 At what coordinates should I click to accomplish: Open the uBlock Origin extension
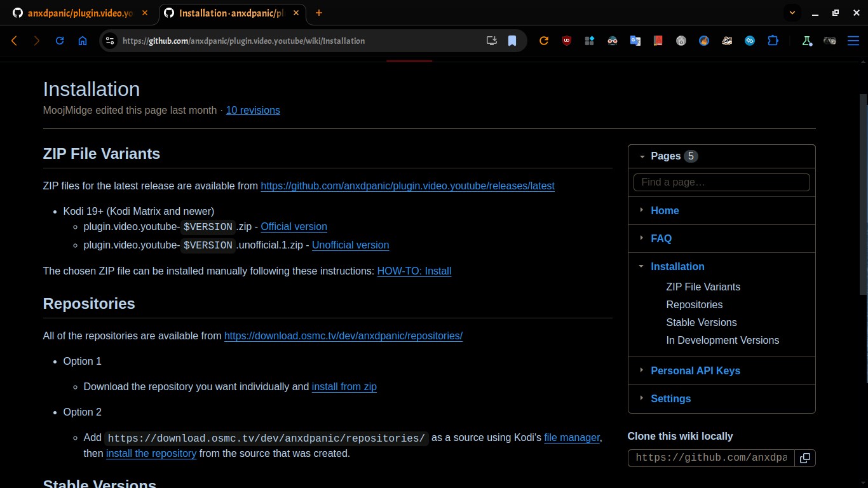[567, 41]
